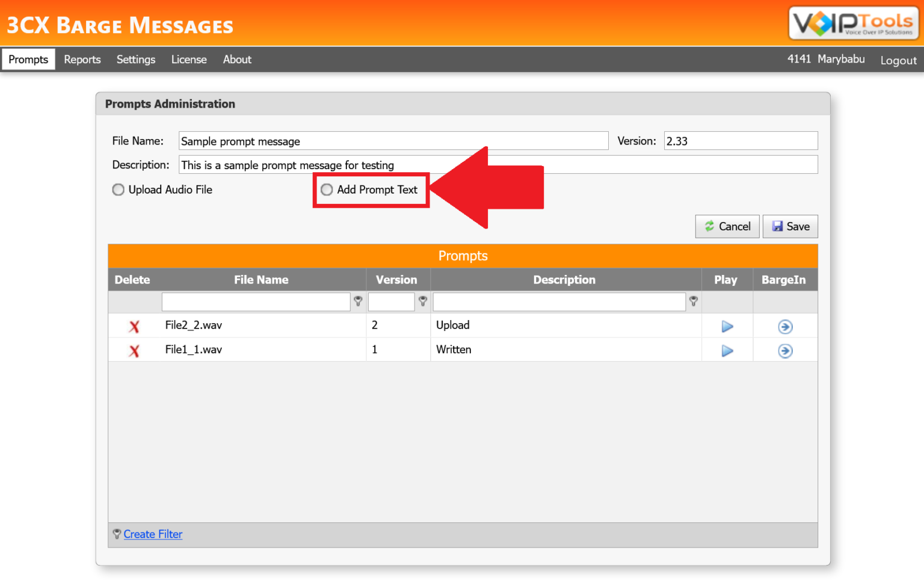The height and width of the screenshot is (580, 924).
Task: Open the Create Filter dialog
Action: 153,534
